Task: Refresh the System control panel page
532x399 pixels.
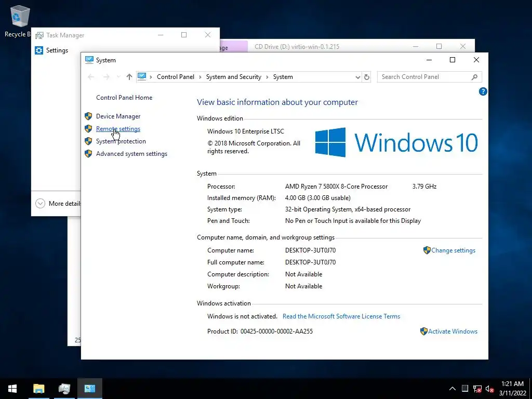Action: point(367,77)
